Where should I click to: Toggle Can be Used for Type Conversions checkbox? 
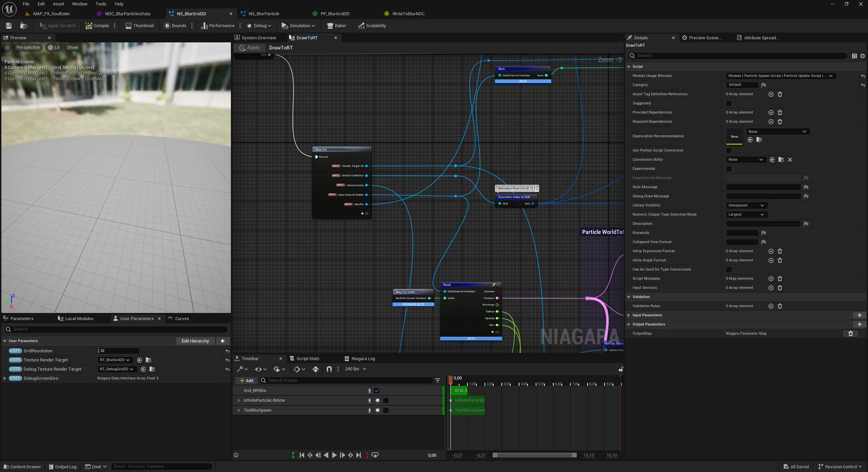[x=729, y=269]
